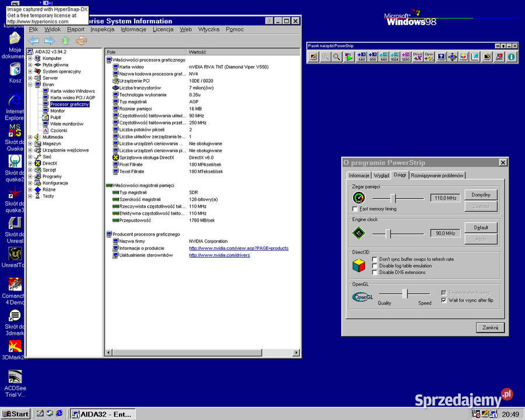Click the back arrow in the AIDA32 toolbar

(34, 40)
